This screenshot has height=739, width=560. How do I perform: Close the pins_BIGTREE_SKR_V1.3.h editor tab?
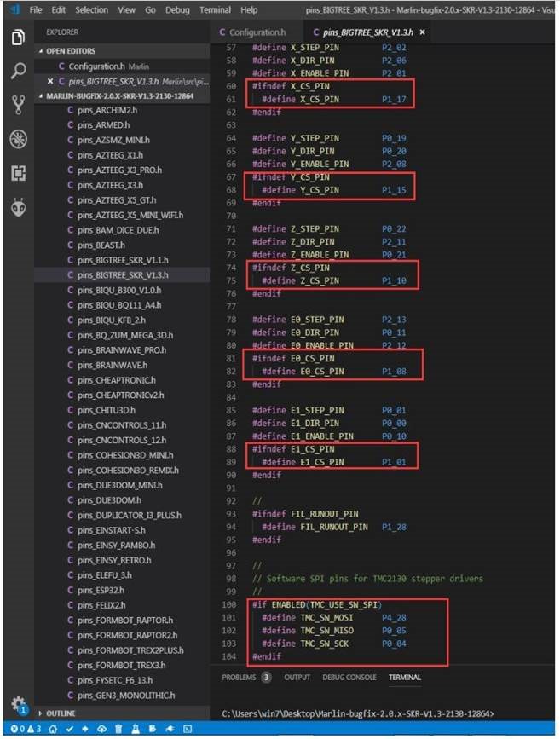click(422, 32)
